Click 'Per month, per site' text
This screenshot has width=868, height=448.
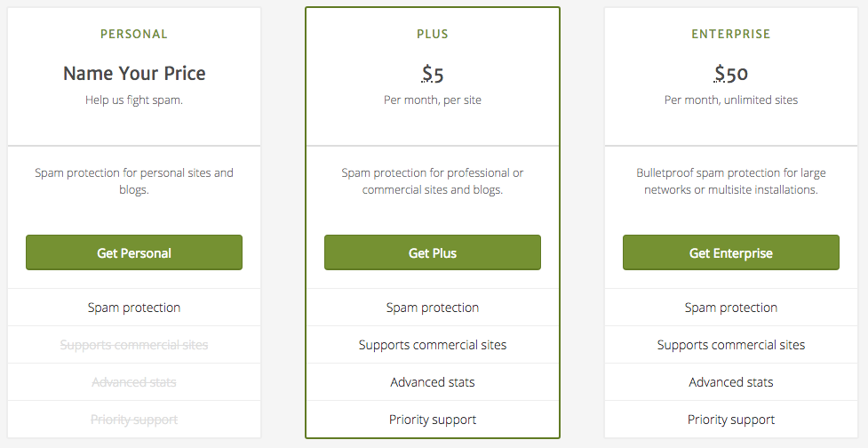click(x=433, y=100)
